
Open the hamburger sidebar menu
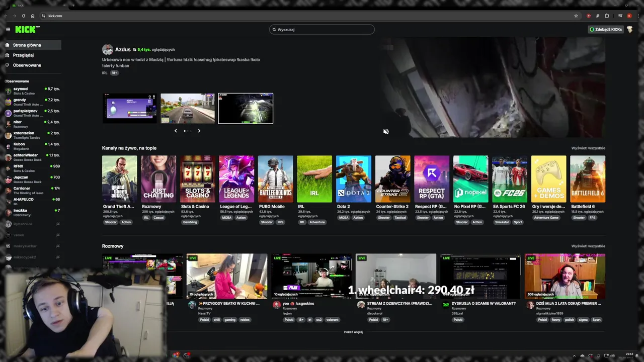point(8,30)
